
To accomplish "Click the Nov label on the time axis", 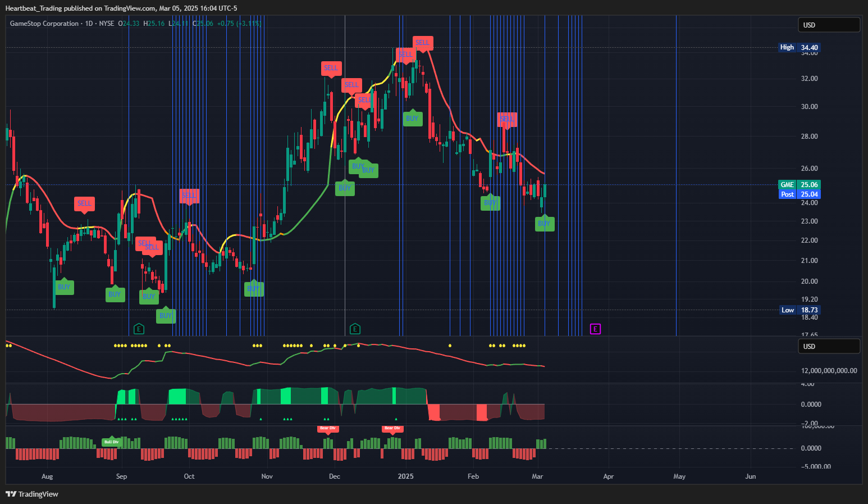I will 267,476.
